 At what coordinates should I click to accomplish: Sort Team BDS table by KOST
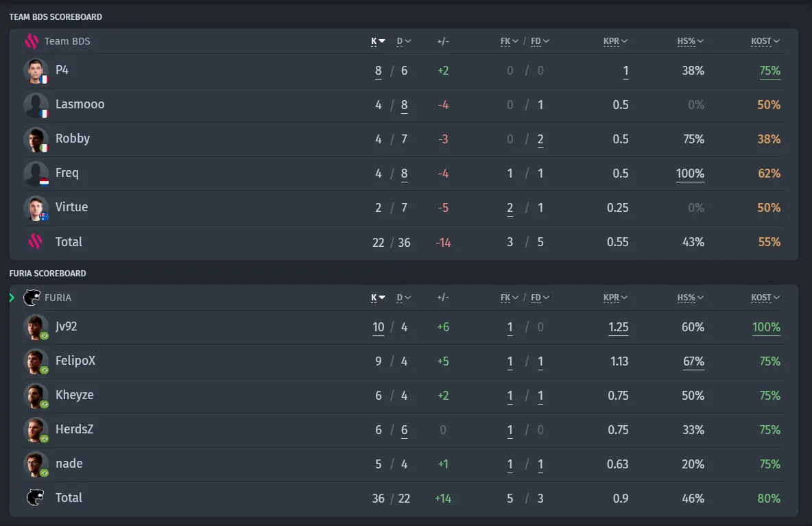[765, 41]
